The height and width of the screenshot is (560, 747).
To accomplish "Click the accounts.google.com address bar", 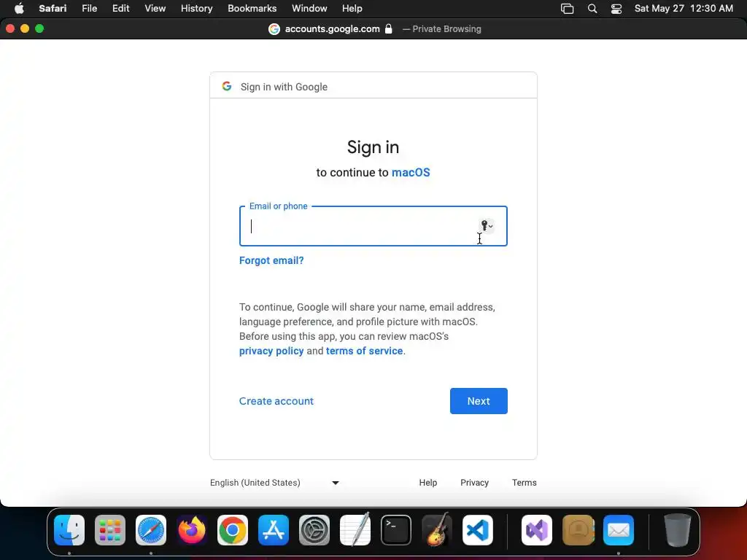I will tap(332, 29).
